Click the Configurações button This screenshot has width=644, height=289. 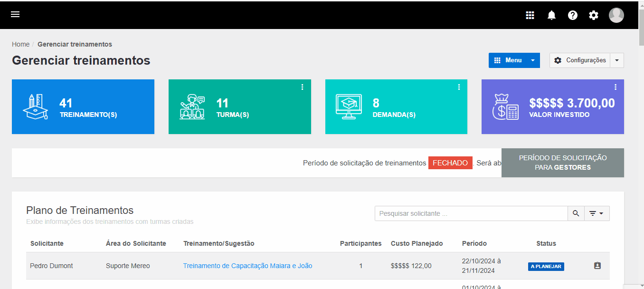tap(580, 60)
